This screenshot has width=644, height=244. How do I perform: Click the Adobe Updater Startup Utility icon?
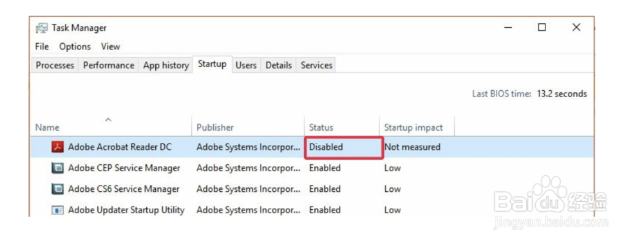(x=57, y=210)
